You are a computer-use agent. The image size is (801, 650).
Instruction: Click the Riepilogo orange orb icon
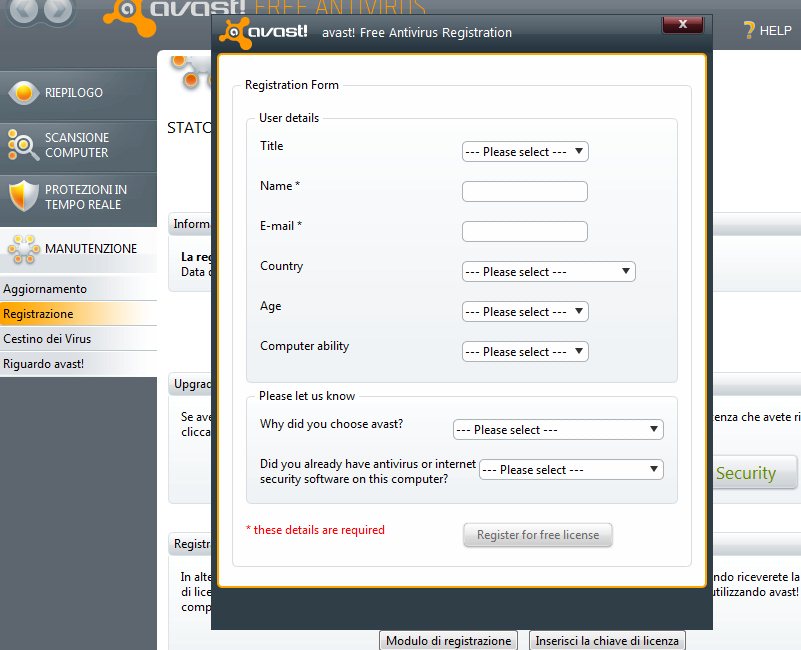(23, 93)
